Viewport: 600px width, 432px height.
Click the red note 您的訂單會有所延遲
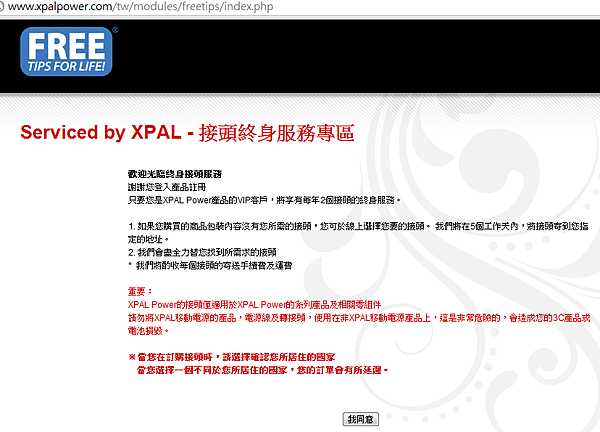tap(262, 370)
